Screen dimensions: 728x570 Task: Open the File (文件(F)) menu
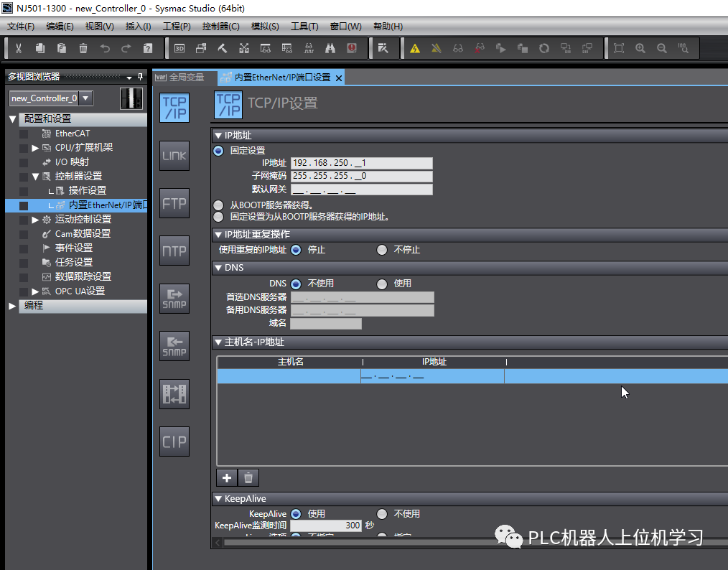(21, 27)
